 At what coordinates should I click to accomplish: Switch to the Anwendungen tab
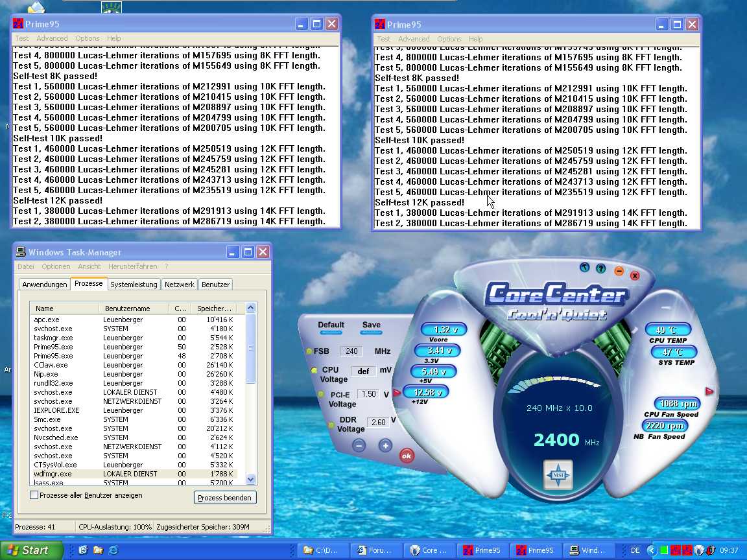click(x=45, y=285)
